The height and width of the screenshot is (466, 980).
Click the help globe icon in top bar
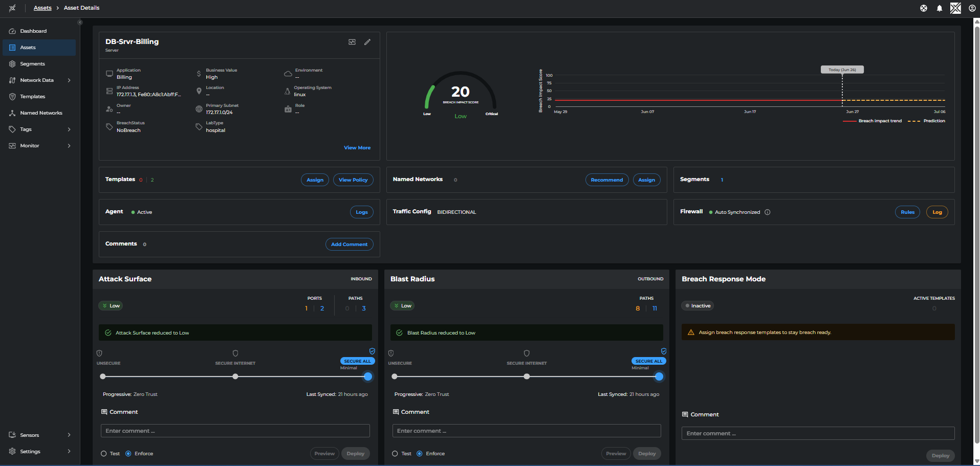pyautogui.click(x=924, y=8)
